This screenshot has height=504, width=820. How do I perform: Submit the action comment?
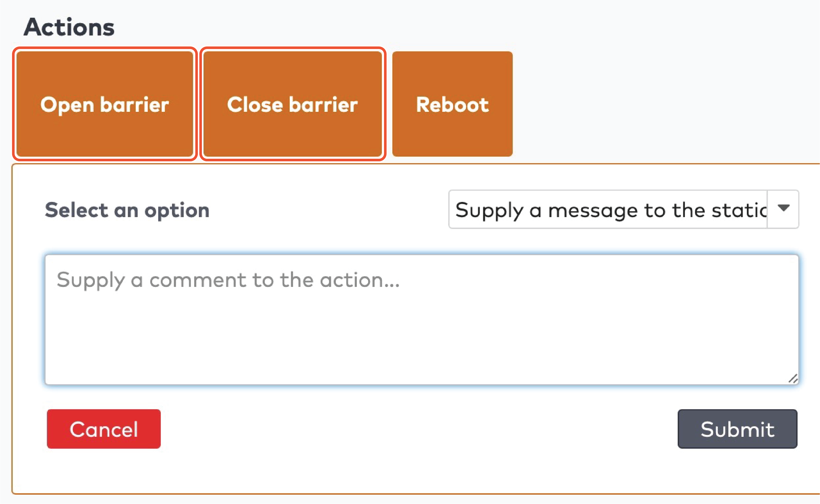point(737,429)
